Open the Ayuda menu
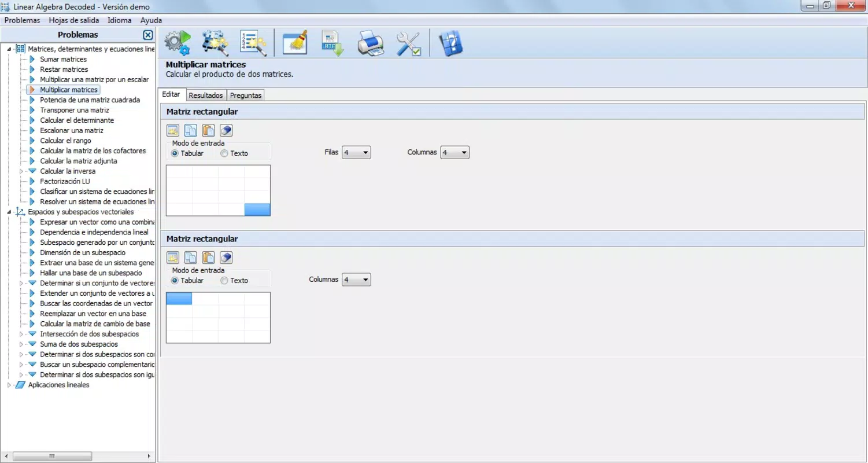Screen dimensions: 868x463 151,20
